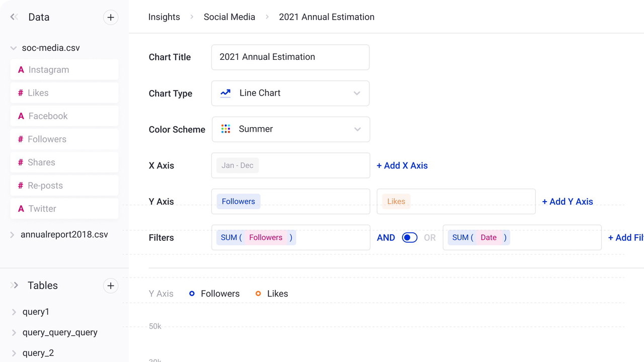Click the Add X Axis link

(402, 165)
